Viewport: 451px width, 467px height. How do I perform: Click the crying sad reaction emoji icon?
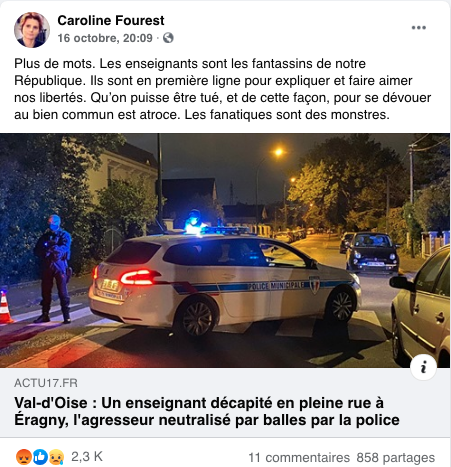point(56,457)
